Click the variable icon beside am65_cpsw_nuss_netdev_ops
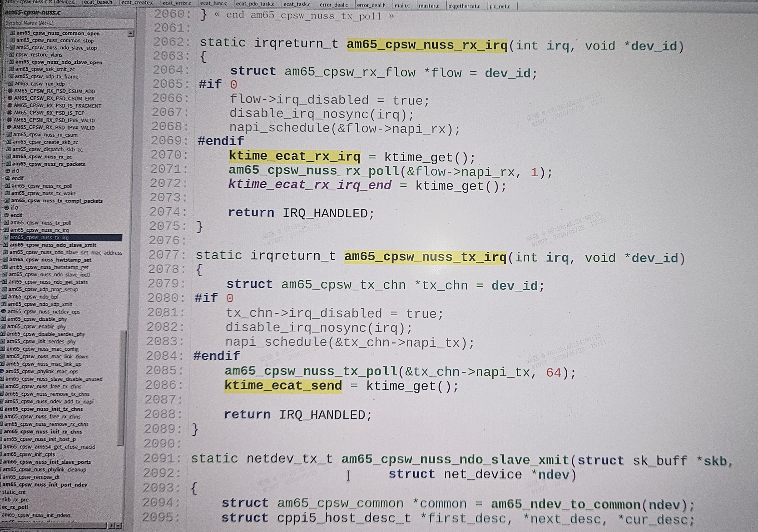Screen dimensions: 758x532 click(x=3, y=311)
